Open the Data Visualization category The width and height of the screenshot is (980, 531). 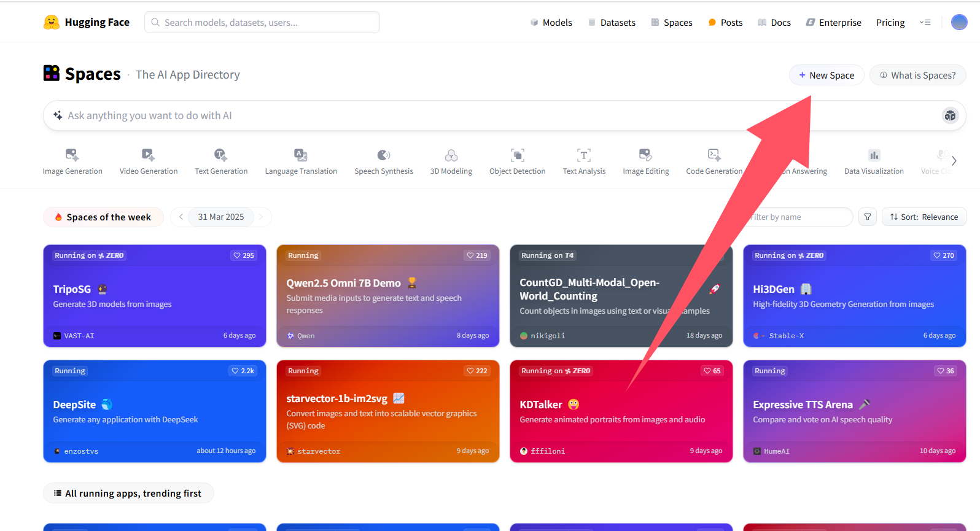[874, 161]
